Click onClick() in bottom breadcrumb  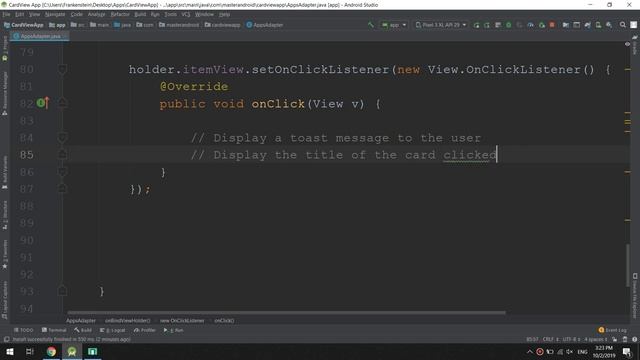224,321
